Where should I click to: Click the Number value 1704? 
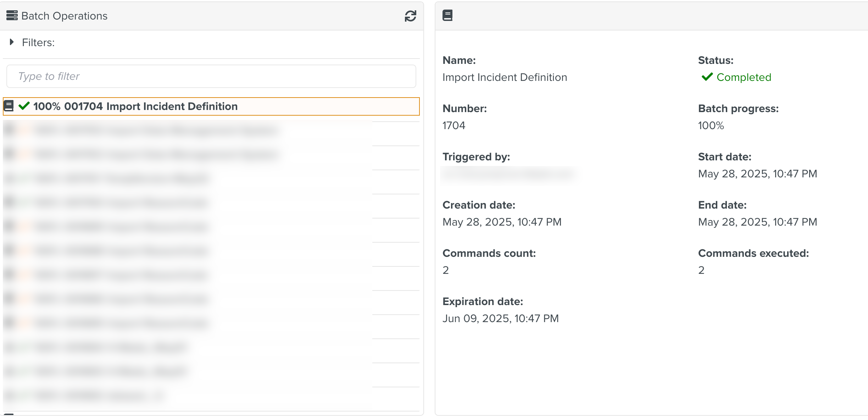pyautogui.click(x=454, y=126)
